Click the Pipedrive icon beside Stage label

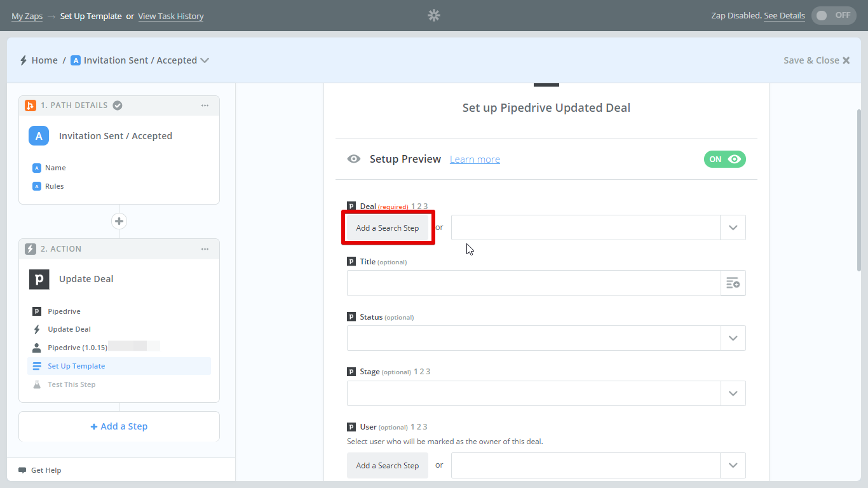351,371
